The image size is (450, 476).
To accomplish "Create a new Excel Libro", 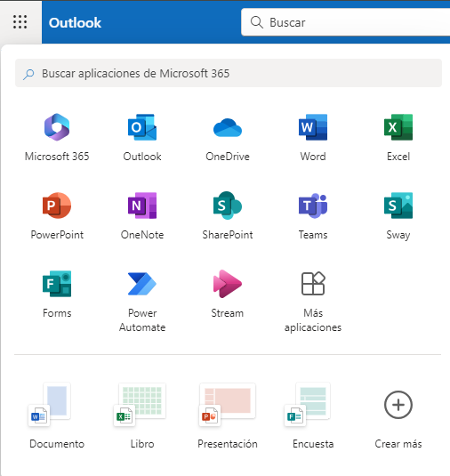I will pyautogui.click(x=142, y=415).
